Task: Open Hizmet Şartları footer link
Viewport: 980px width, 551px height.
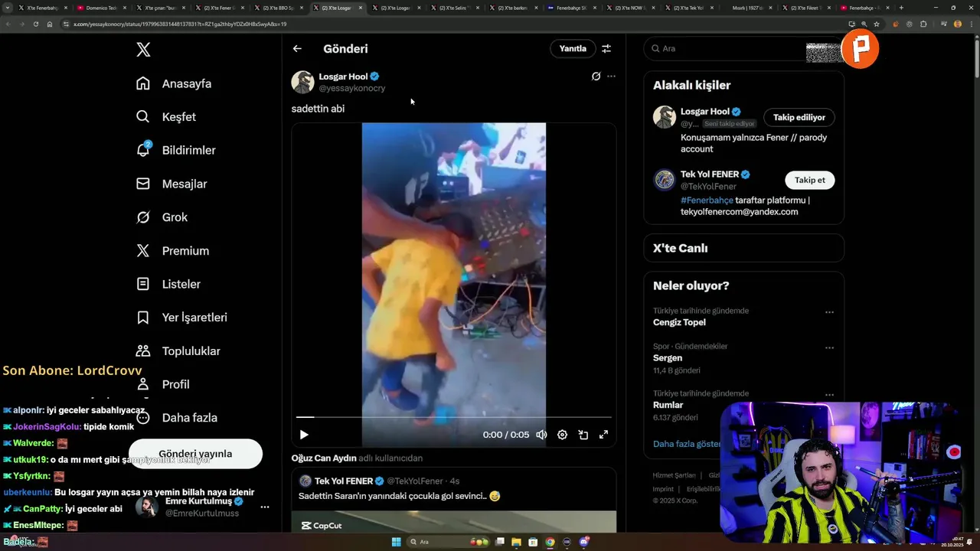Action: click(675, 475)
